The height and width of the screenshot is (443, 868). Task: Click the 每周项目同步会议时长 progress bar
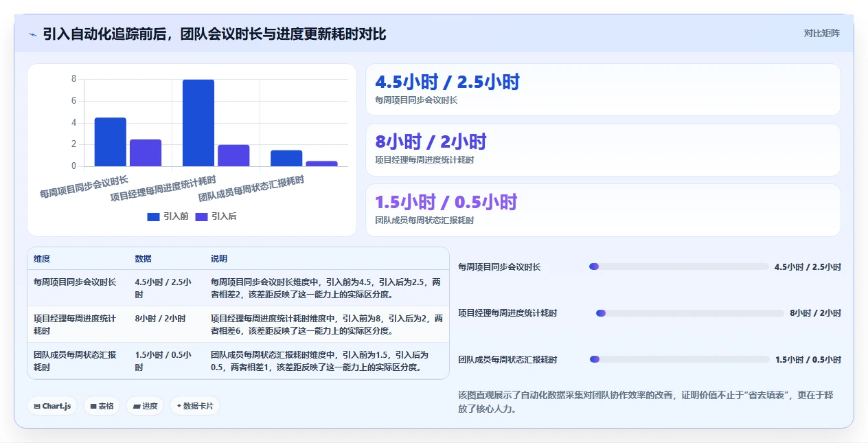(679, 266)
